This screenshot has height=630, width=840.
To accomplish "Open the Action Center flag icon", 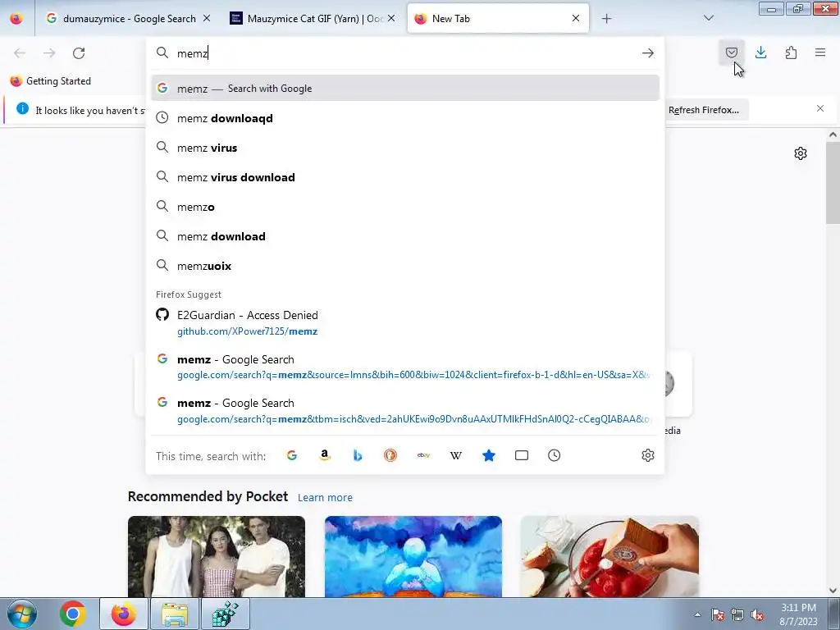I will [718, 614].
